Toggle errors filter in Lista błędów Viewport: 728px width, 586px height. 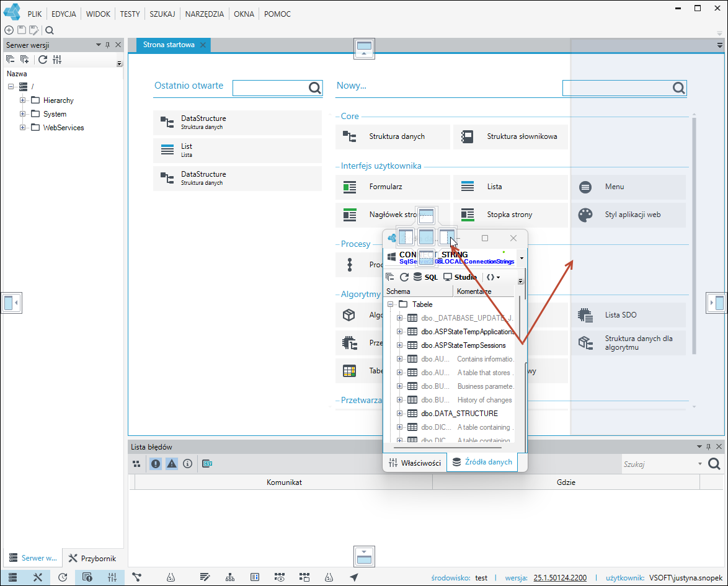156,463
